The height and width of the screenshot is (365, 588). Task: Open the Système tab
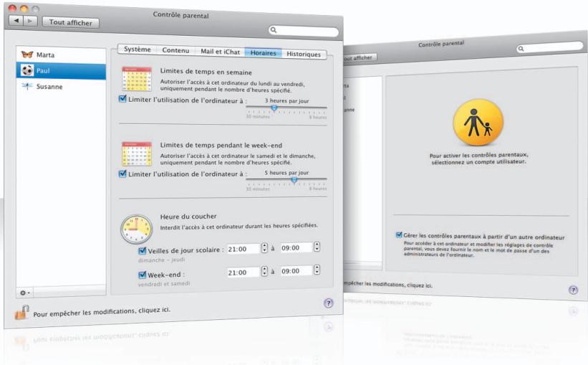click(x=138, y=49)
